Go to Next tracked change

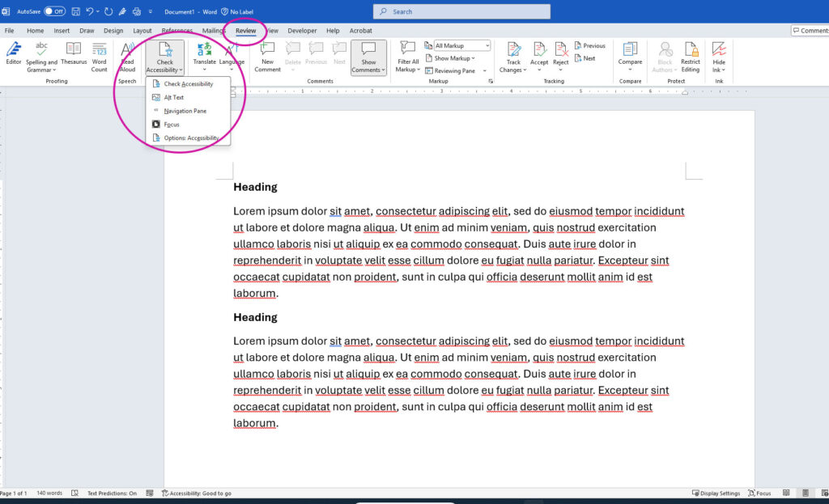coord(585,58)
